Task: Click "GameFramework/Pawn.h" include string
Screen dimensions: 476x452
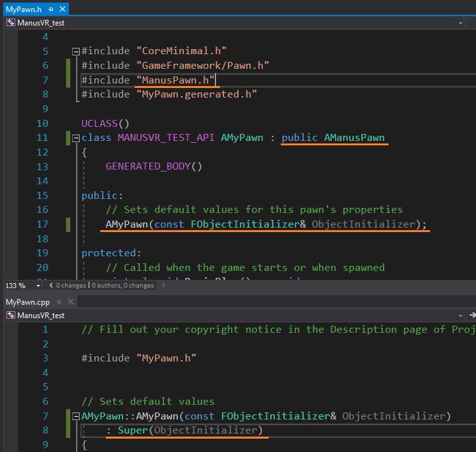Action: coord(202,65)
